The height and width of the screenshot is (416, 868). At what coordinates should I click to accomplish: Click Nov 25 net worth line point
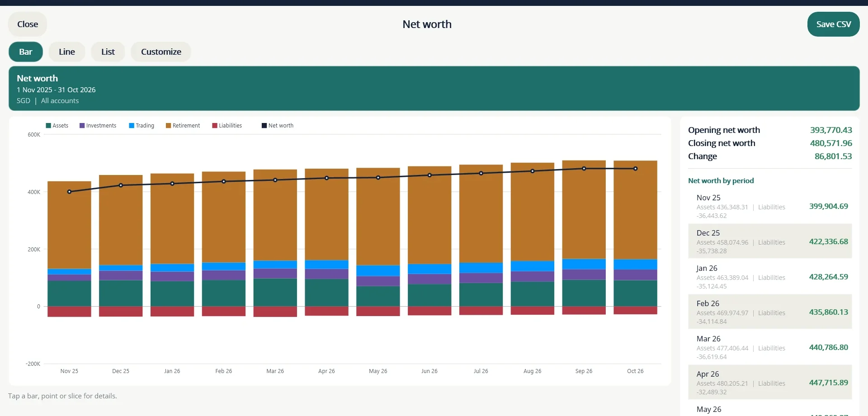click(69, 192)
